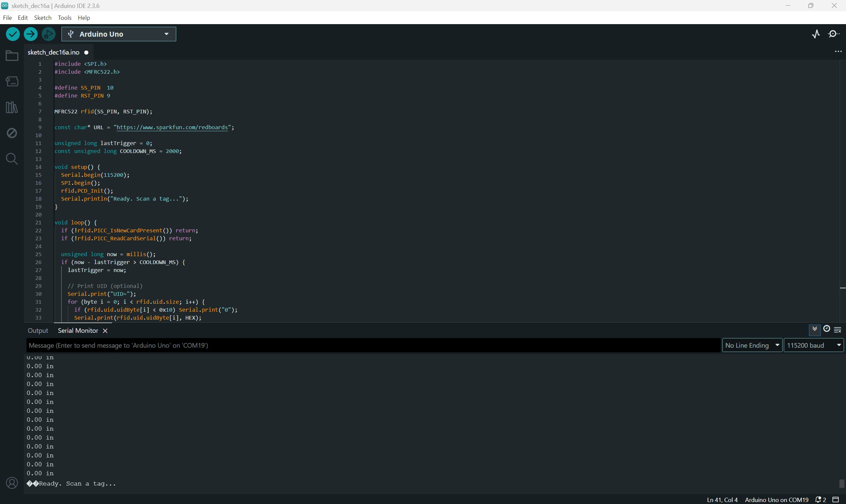846x504 pixels.
Task: Verify the current sketch
Action: click(x=12, y=34)
